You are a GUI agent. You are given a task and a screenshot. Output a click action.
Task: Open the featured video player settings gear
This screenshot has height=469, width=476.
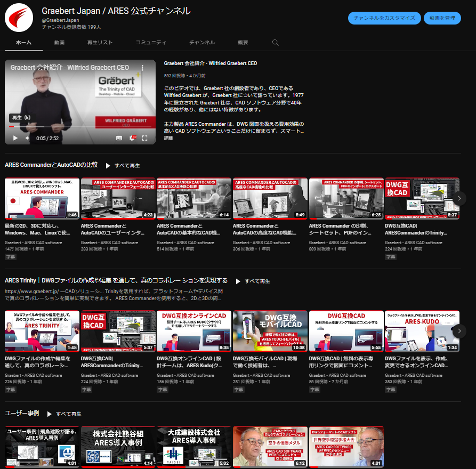(x=133, y=138)
